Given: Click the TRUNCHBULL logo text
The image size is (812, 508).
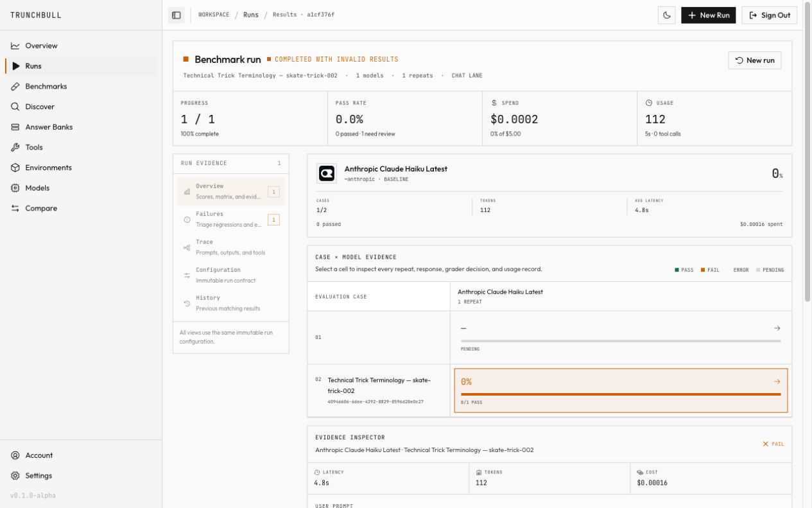Looking at the screenshot, I should pyautogui.click(x=36, y=15).
